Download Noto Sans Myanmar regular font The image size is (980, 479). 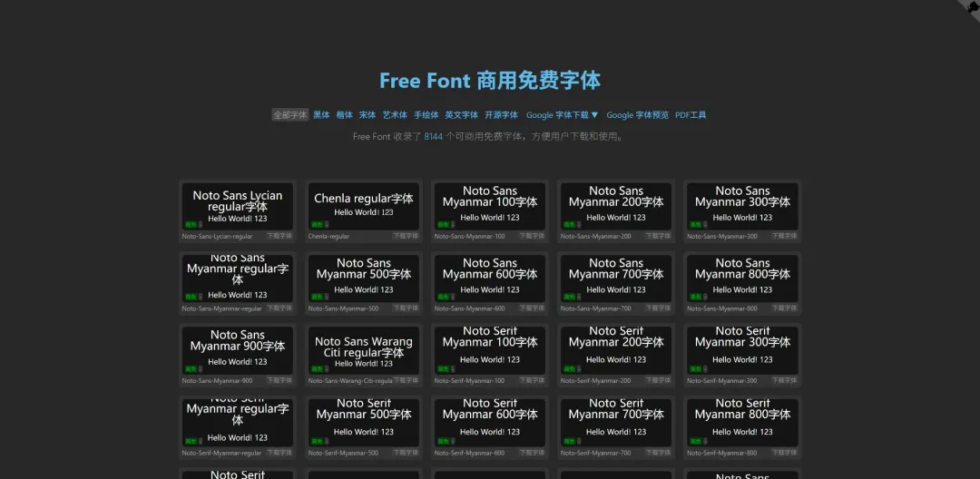coord(279,308)
